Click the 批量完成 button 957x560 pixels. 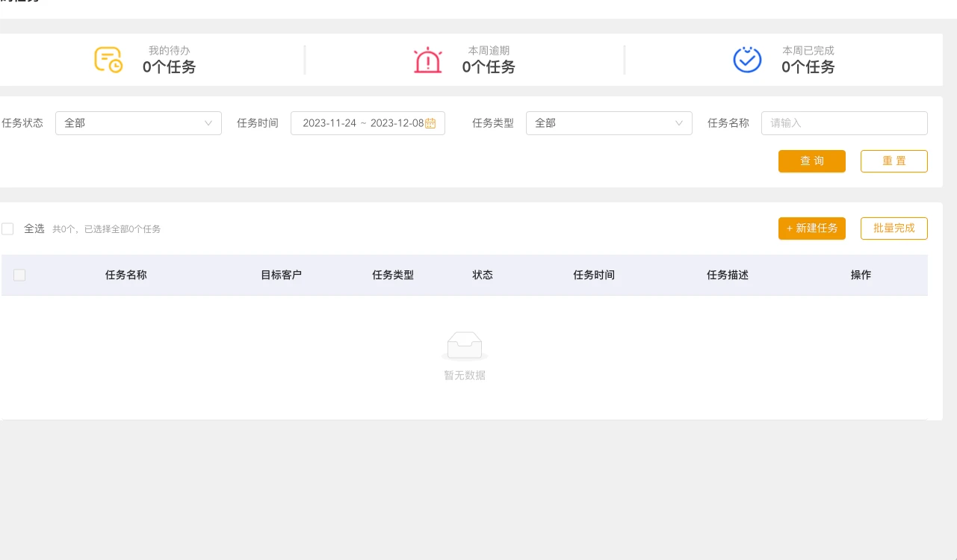point(894,228)
